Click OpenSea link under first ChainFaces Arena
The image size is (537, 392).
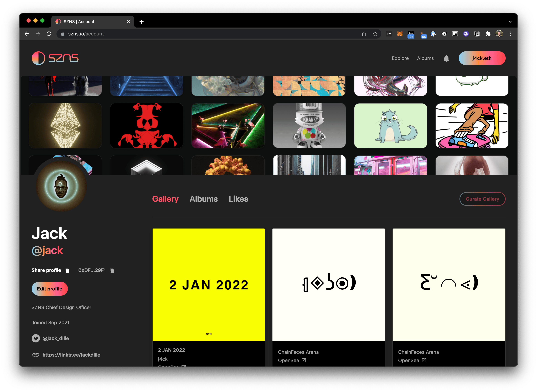[288, 361]
